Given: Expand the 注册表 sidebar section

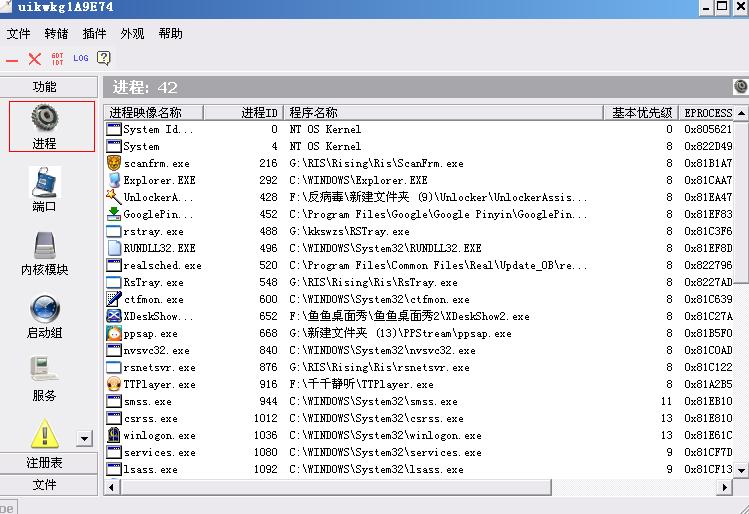Looking at the screenshot, I should point(48,462).
